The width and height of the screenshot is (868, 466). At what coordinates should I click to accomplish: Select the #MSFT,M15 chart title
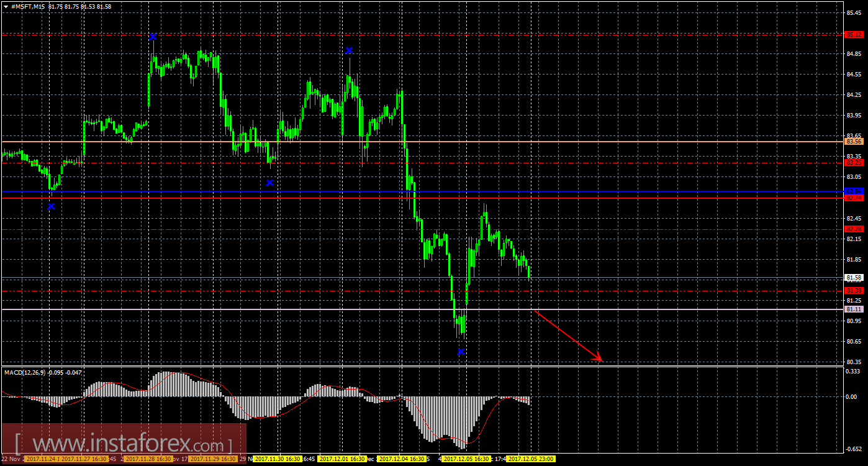pos(29,6)
